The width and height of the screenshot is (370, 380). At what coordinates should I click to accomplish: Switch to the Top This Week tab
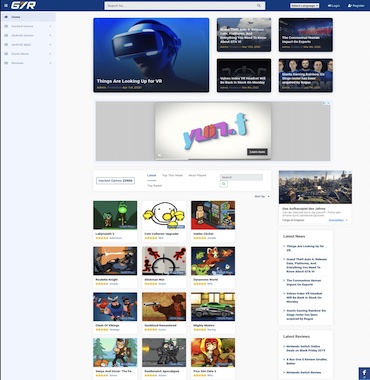click(x=172, y=175)
